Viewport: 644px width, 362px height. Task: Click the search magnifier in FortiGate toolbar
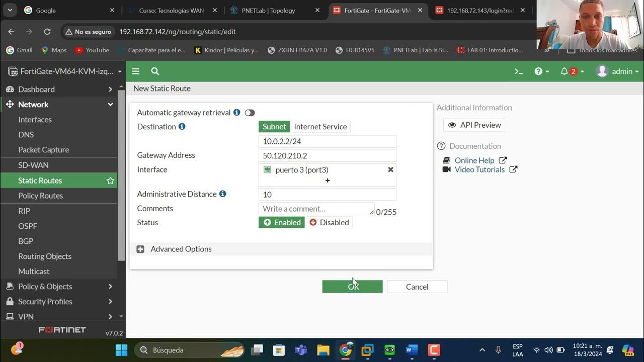coord(155,71)
